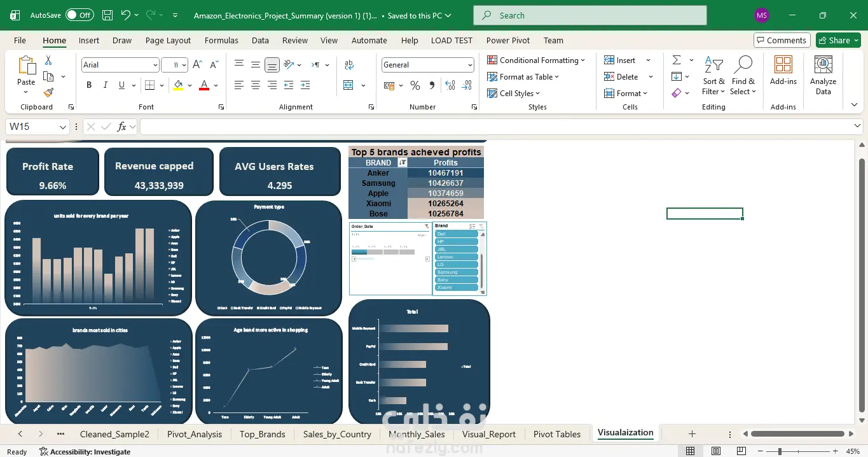Expand Format as Table menu

pyautogui.click(x=523, y=77)
